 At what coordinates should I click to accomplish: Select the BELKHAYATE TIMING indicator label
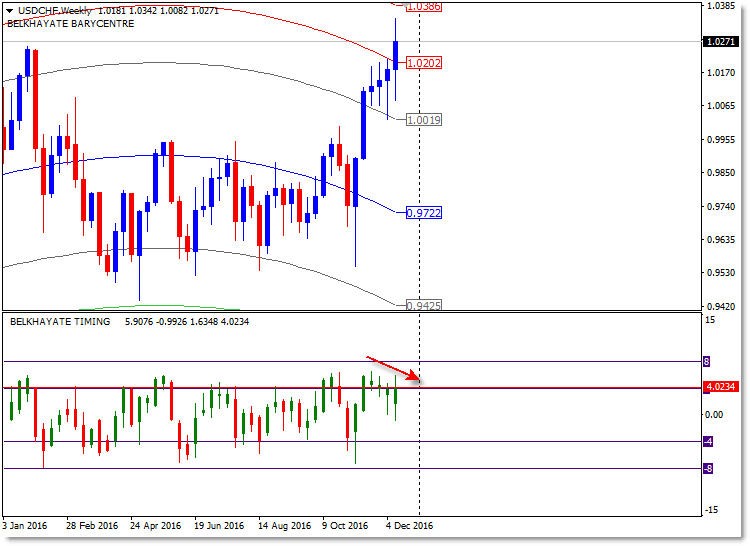[x=60, y=322]
